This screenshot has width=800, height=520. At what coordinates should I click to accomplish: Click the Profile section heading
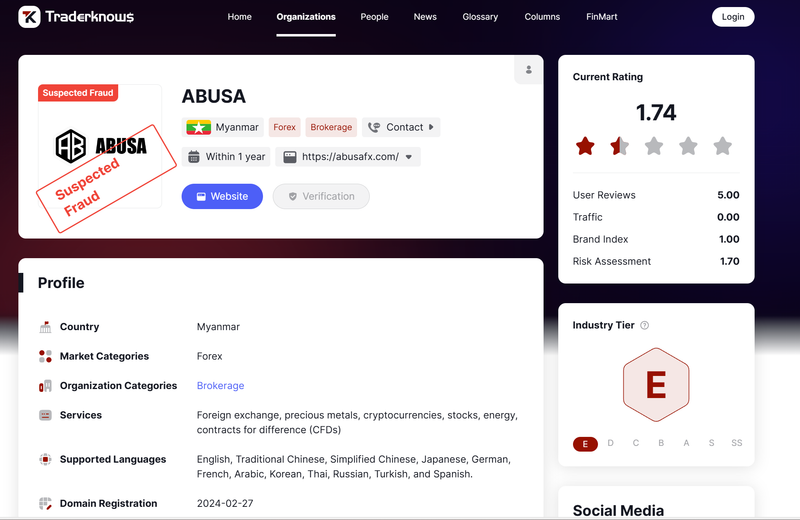click(x=61, y=283)
